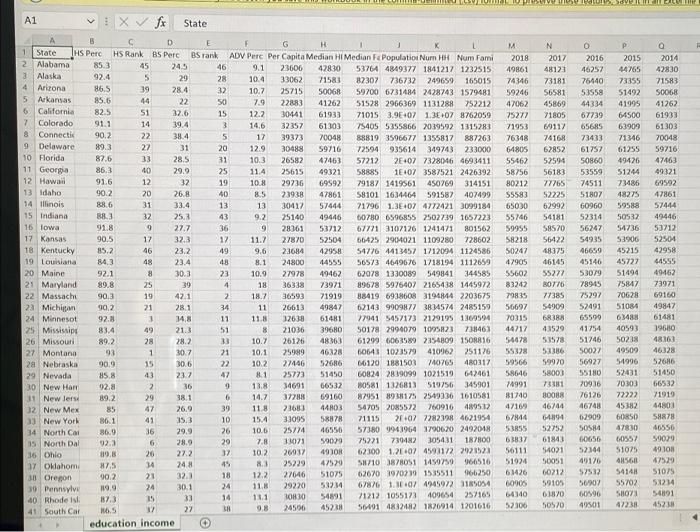This screenshot has height=532, width=700.
Task: Click Idaho's Num HH value 591587
Action: coord(437,195)
